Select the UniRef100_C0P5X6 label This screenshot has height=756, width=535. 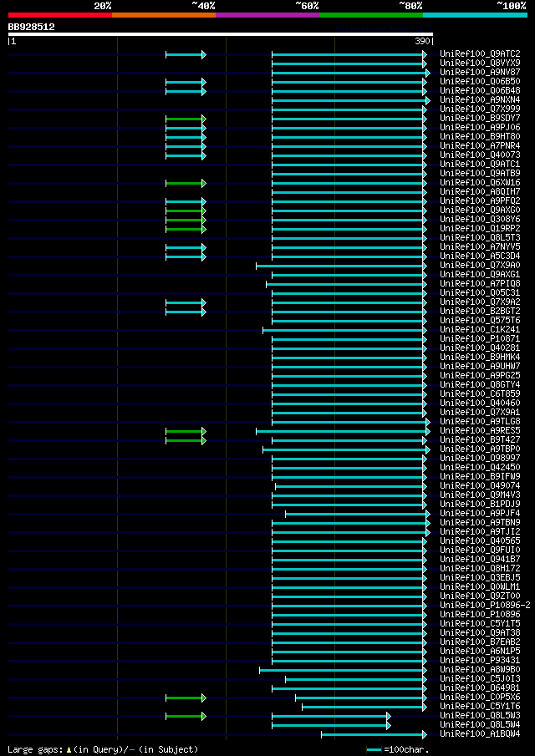click(x=480, y=698)
